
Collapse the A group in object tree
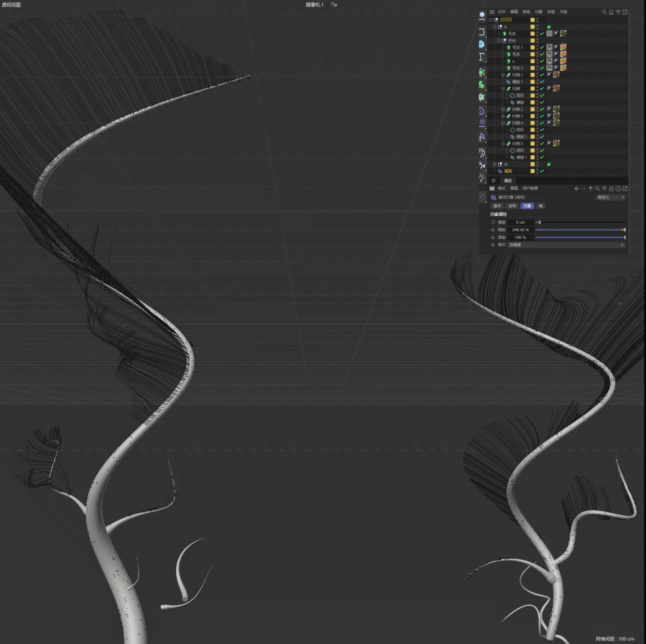pos(495,27)
